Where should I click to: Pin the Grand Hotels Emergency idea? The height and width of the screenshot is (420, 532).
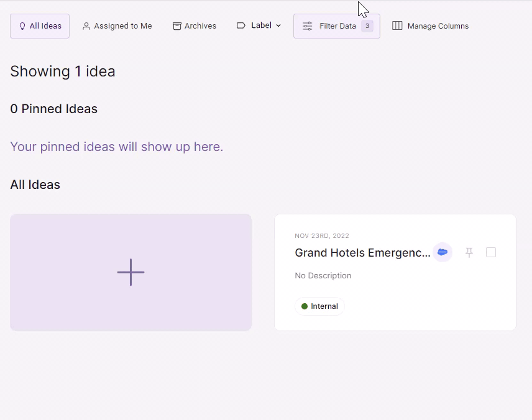(x=469, y=252)
